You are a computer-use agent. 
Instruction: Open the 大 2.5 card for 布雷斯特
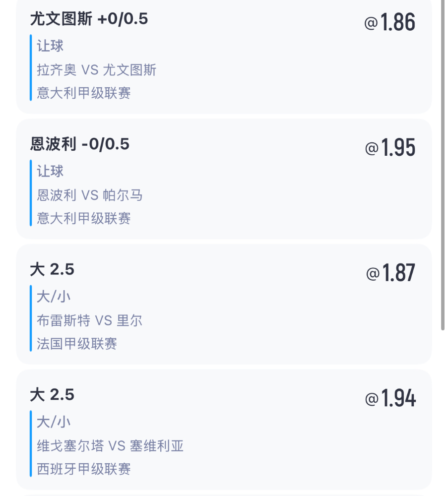(x=224, y=305)
